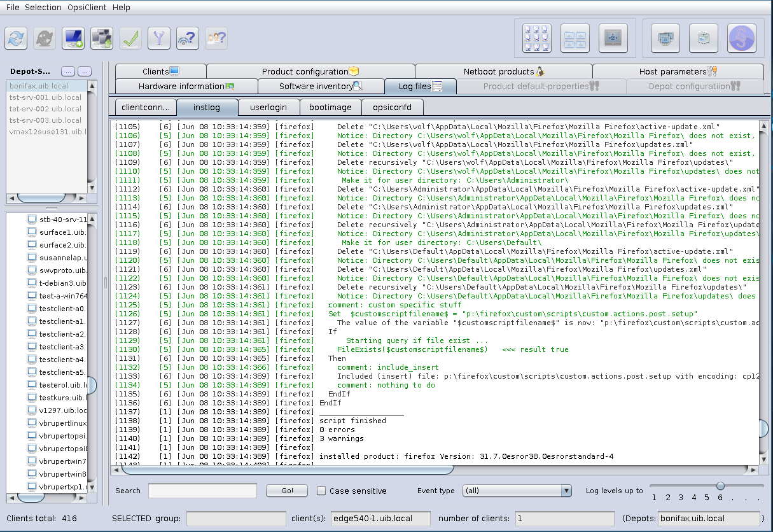Open the Event type dropdown
Screen dimensions: 773x532
click(x=517, y=491)
